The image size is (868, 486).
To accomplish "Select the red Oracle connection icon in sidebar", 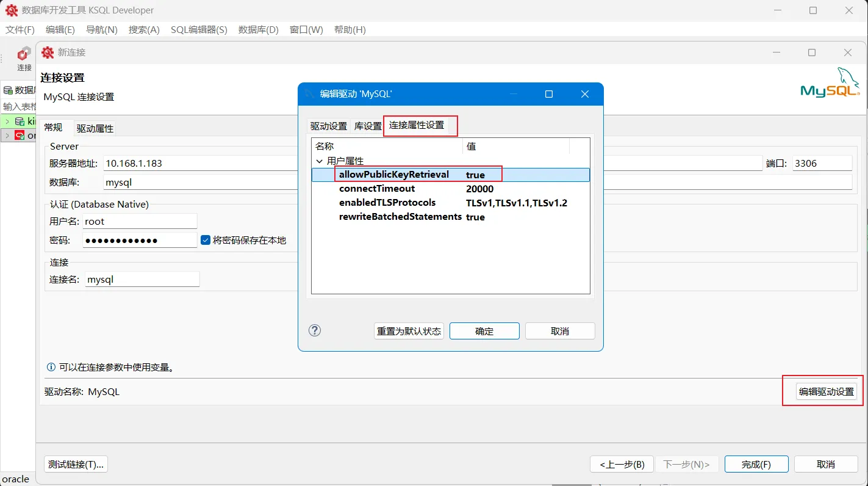I will [20, 135].
